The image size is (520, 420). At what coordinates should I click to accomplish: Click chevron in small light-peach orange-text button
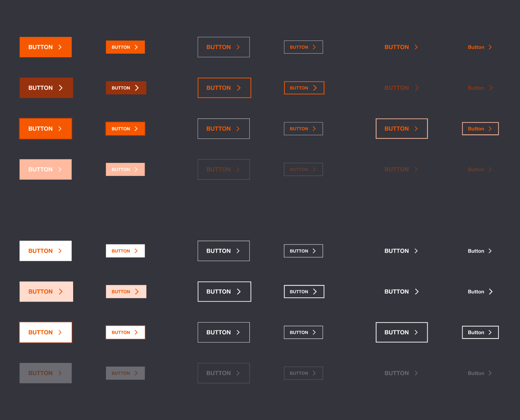pyautogui.click(x=137, y=292)
